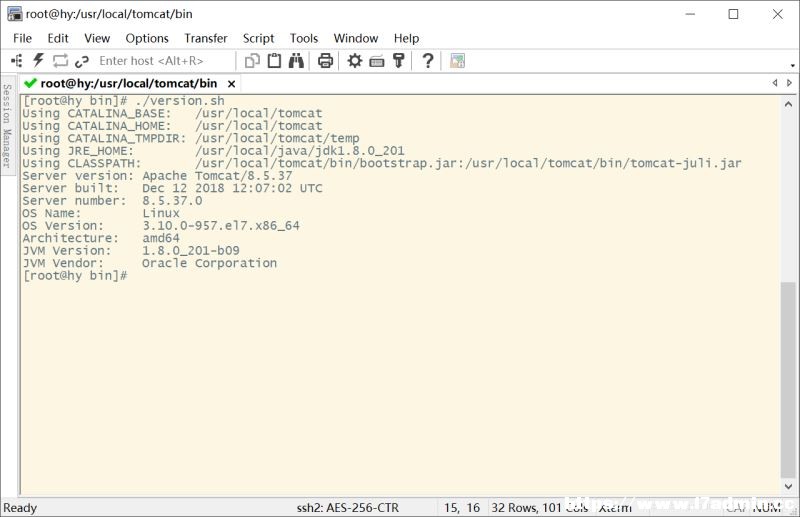Click the Quick Connect lightning icon

[x=38, y=60]
